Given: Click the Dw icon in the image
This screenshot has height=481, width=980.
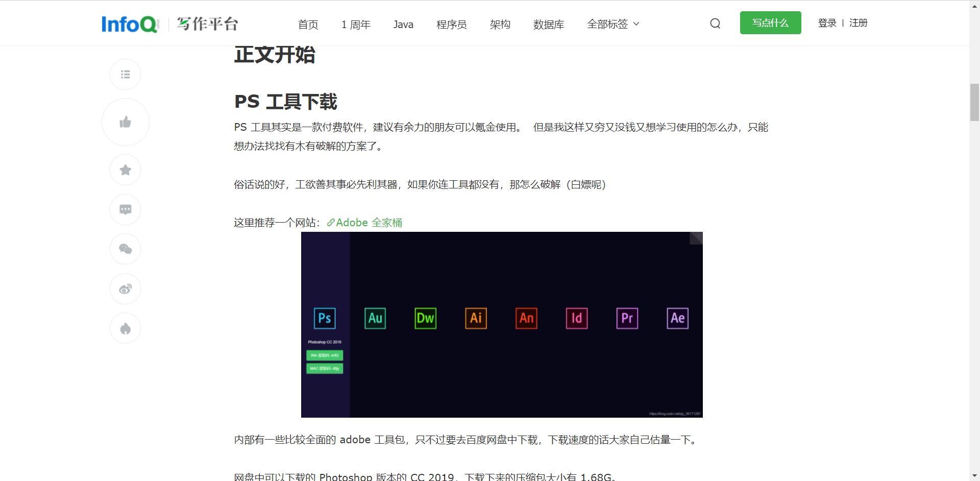Looking at the screenshot, I should pos(425,318).
